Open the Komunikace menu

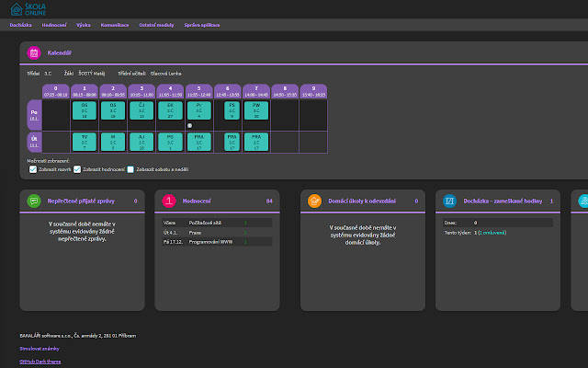point(115,25)
